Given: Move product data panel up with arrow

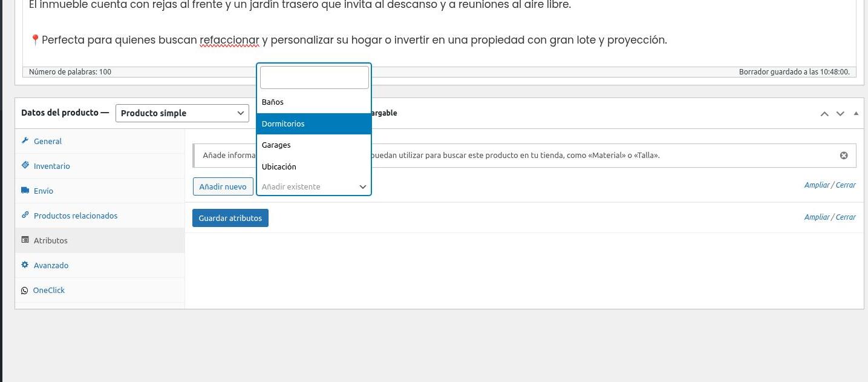Looking at the screenshot, I should [824, 113].
